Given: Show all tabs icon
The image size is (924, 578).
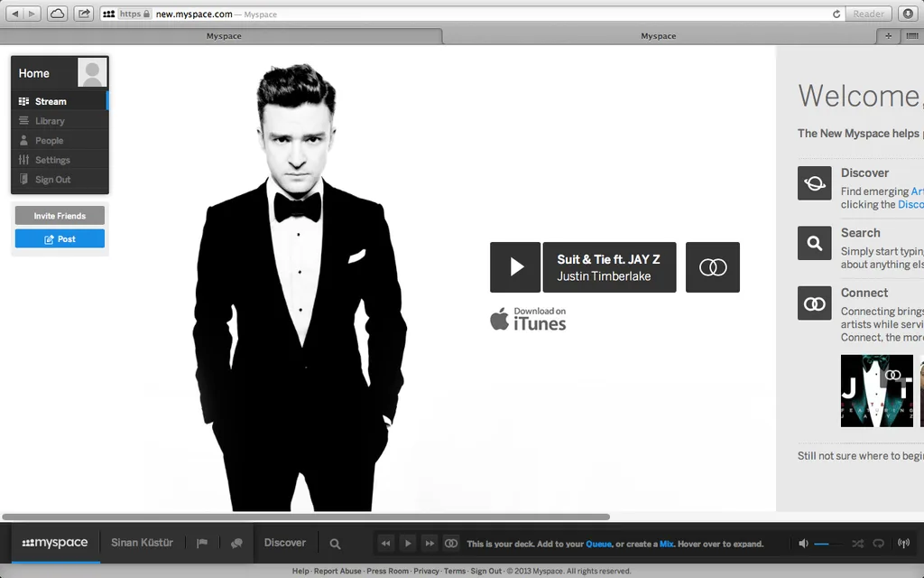Looking at the screenshot, I should click(x=912, y=36).
